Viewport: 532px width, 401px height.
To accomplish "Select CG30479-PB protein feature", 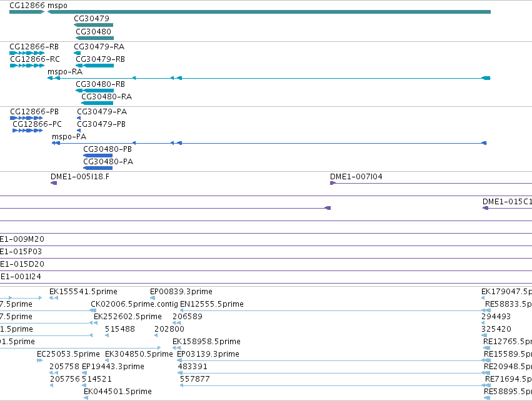I will pos(79,131).
